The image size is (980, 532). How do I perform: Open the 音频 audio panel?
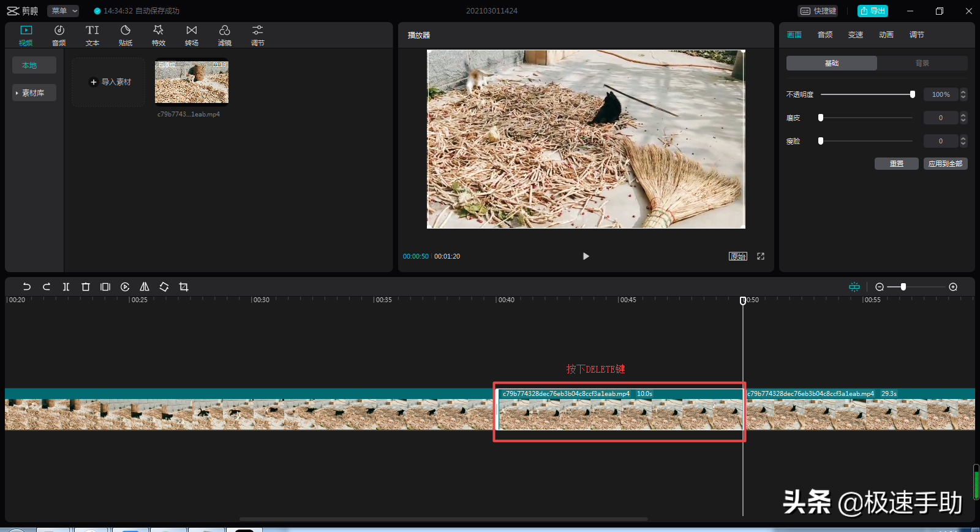click(59, 36)
